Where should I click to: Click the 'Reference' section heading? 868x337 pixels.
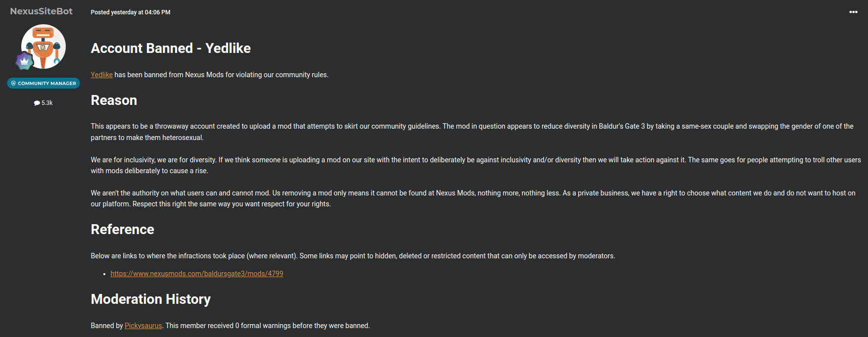point(122,229)
